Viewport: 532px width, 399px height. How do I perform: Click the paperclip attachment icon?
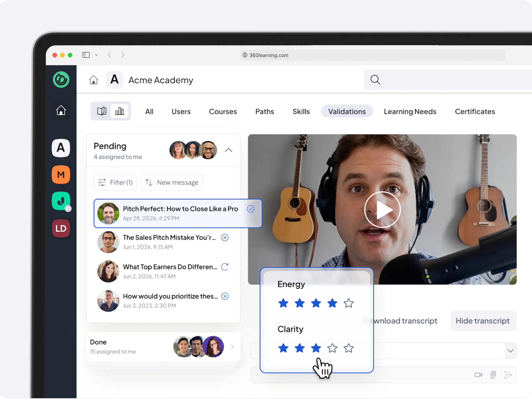[493, 375]
